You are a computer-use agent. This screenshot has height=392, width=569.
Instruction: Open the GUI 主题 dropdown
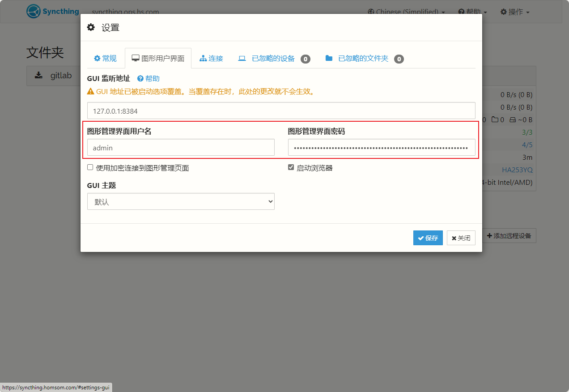click(x=181, y=202)
